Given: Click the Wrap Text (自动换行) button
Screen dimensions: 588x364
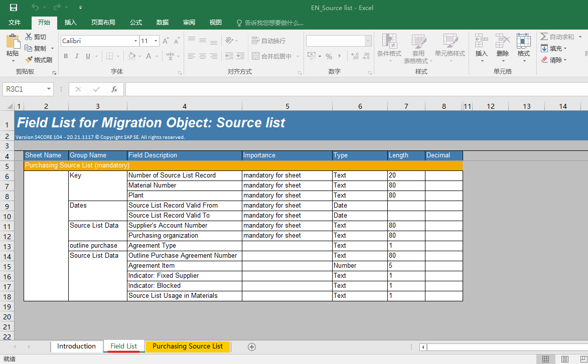Looking at the screenshot, I should tap(268, 41).
